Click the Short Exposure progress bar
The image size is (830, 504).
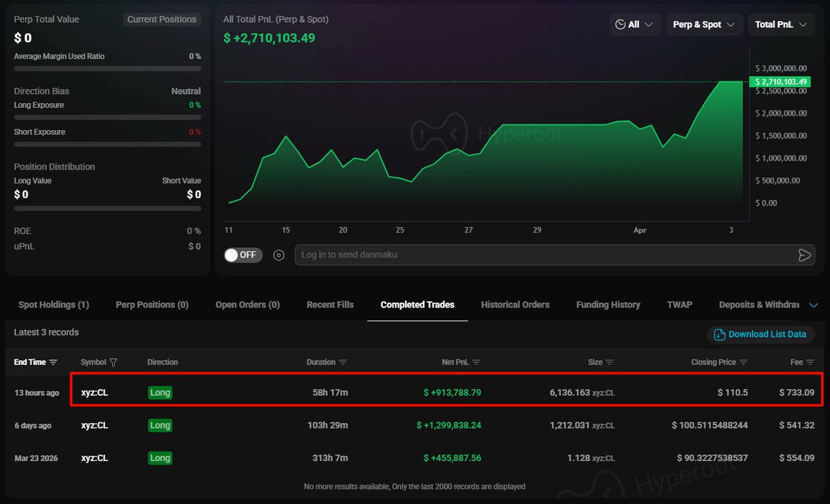pos(107,144)
